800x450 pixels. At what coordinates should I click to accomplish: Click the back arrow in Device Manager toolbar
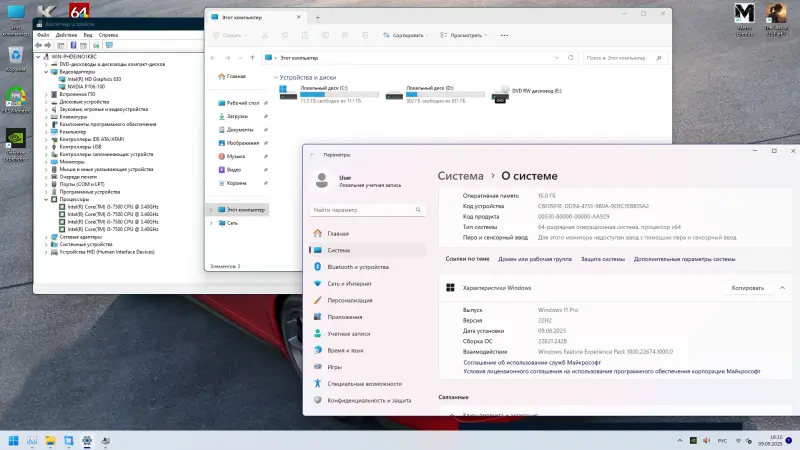(39, 45)
